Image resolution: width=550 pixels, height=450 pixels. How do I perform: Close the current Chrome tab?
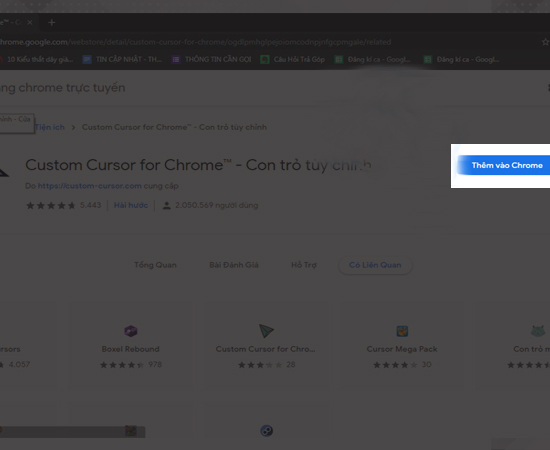click(30, 22)
